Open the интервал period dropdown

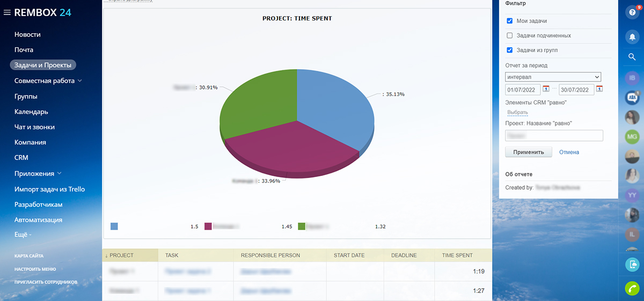[553, 77]
